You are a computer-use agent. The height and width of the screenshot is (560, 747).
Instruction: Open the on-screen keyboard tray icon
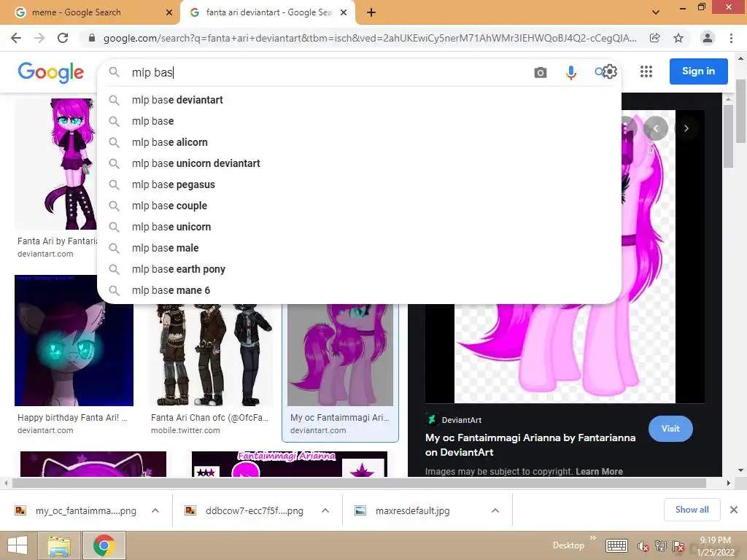pyautogui.click(x=616, y=545)
